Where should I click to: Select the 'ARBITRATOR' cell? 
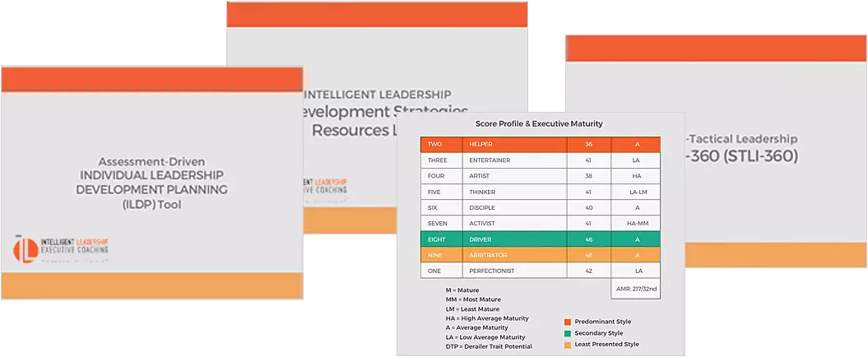[x=514, y=255]
